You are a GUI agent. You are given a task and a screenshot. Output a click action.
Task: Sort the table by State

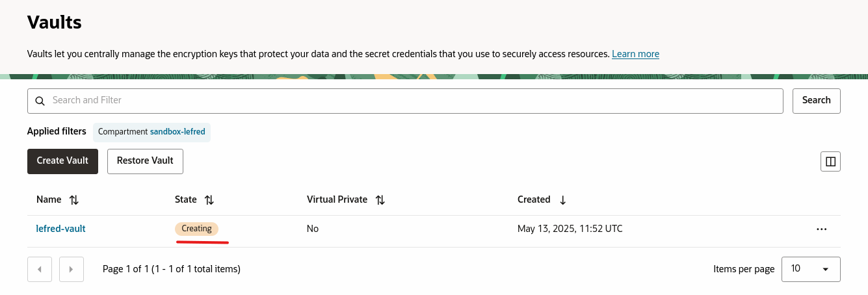(209, 200)
